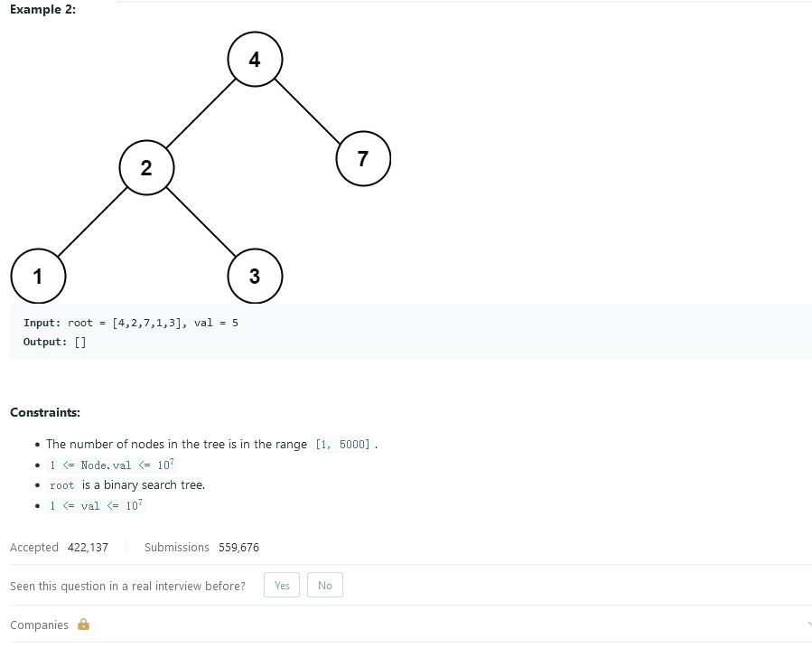Click the val constraint code snippet

[96, 505]
